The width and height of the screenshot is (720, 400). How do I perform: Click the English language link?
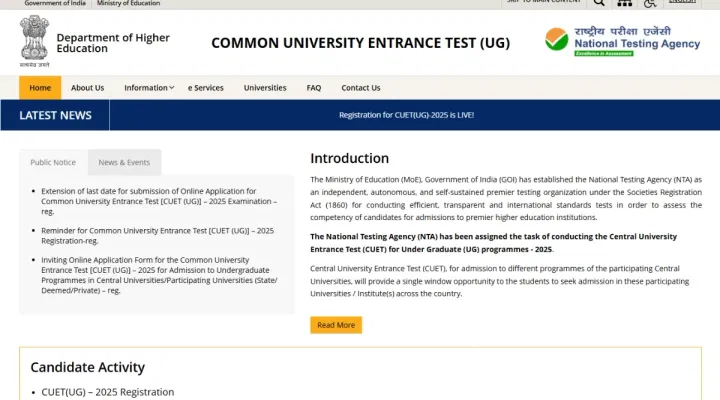tap(682, 1)
